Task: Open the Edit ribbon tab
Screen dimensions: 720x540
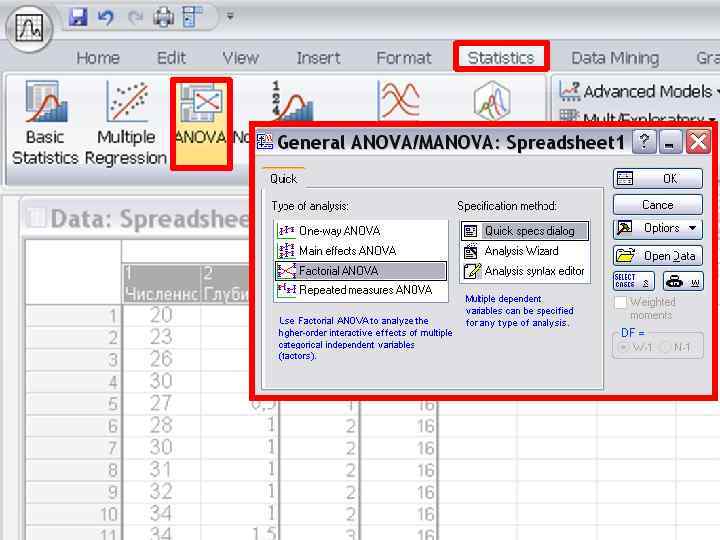Action: 171,58
